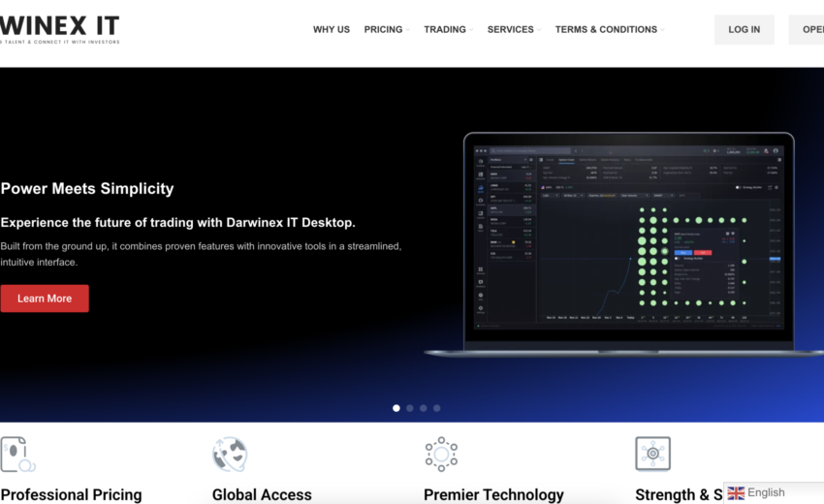The height and width of the screenshot is (504, 824).
Task: Click the Premier Technology icon
Action: 441,454
